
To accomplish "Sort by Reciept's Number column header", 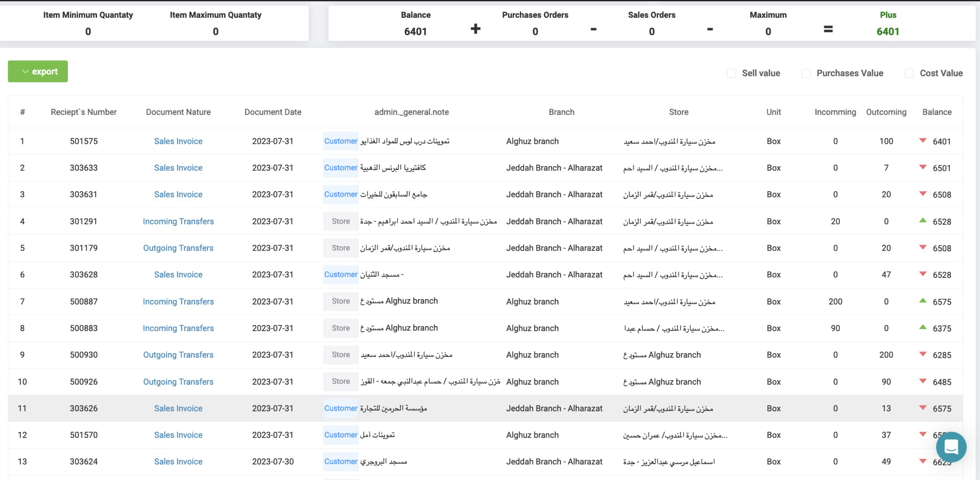I will [84, 112].
